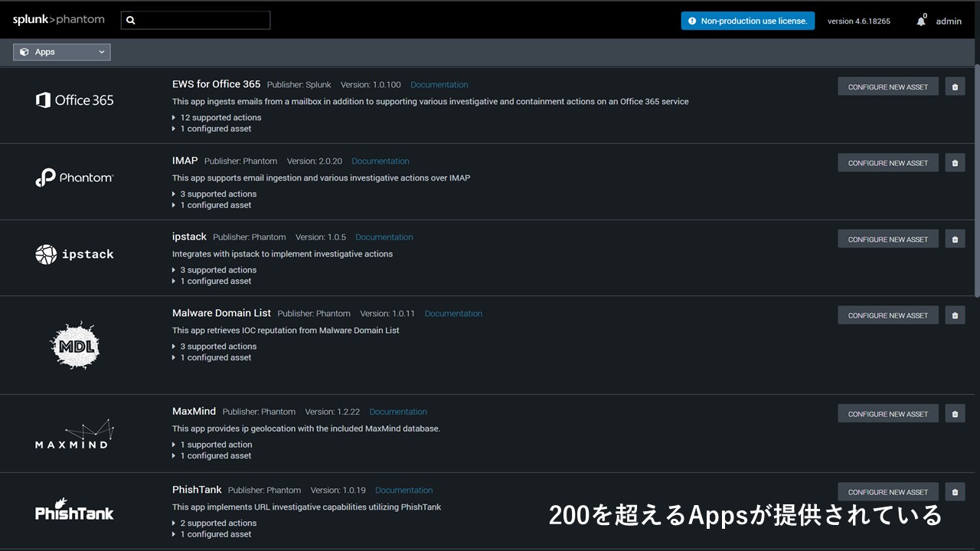This screenshot has width=980, height=551.
Task: Delete the MaxMind app via trash icon
Action: click(x=955, y=413)
